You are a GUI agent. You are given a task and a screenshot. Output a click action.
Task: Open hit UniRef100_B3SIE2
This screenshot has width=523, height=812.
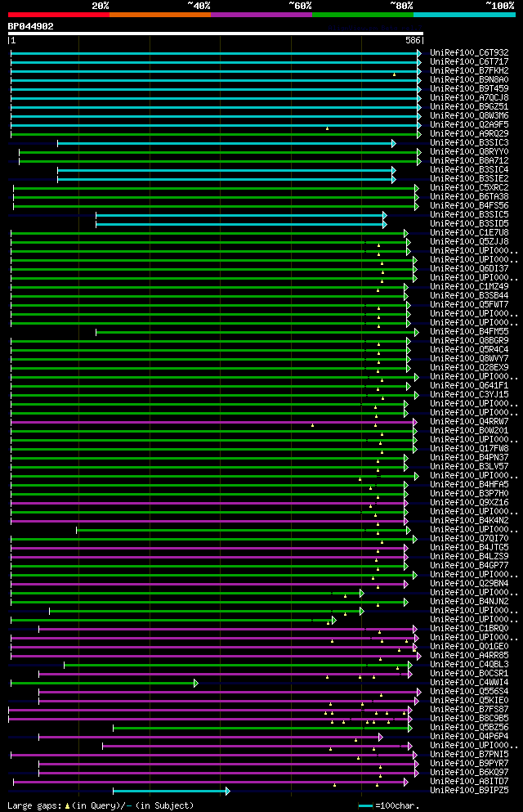[469, 178]
